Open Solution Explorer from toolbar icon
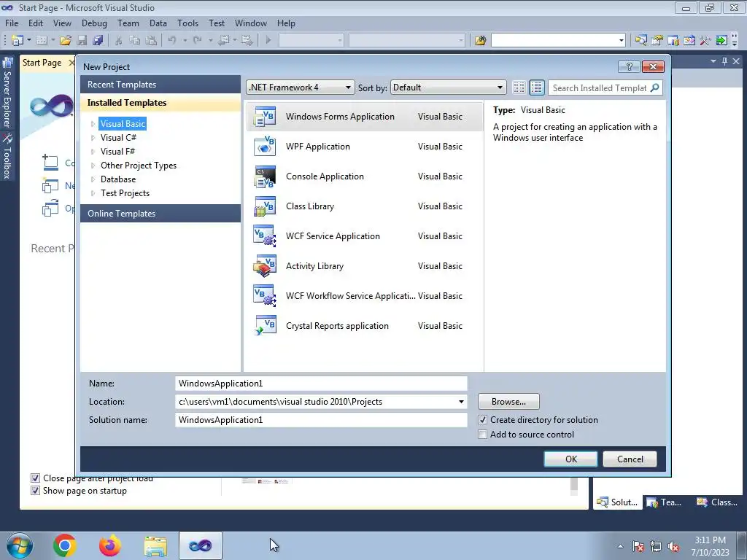Viewport: 747px width, 560px height. 640,41
